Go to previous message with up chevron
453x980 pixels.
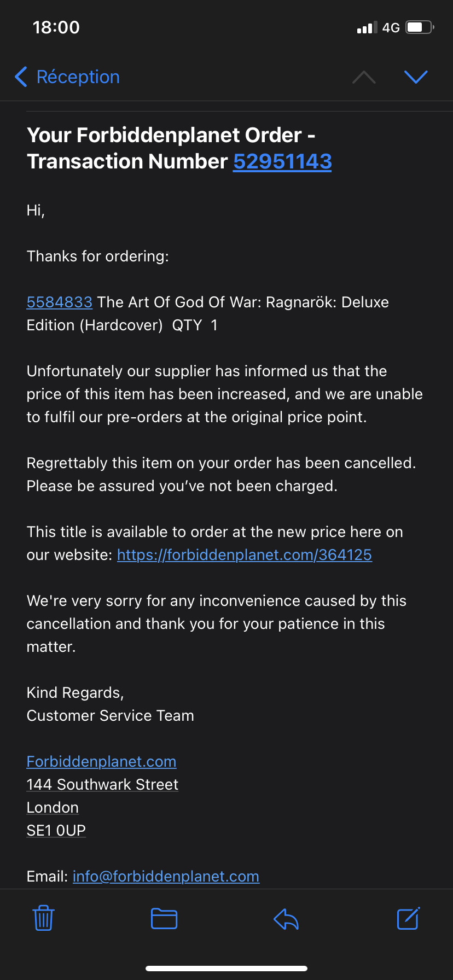[364, 77]
